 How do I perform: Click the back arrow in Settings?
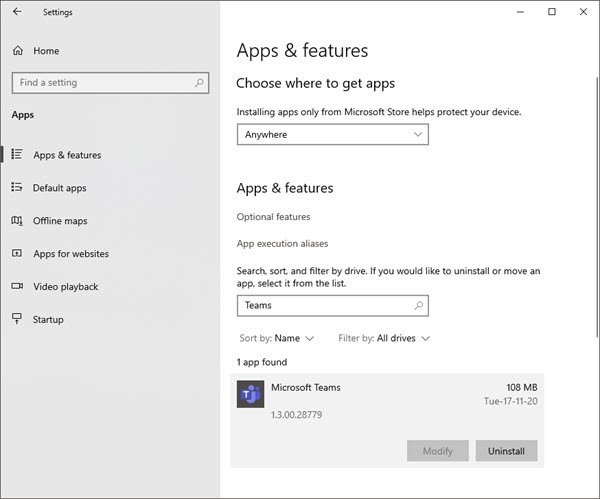(17, 12)
